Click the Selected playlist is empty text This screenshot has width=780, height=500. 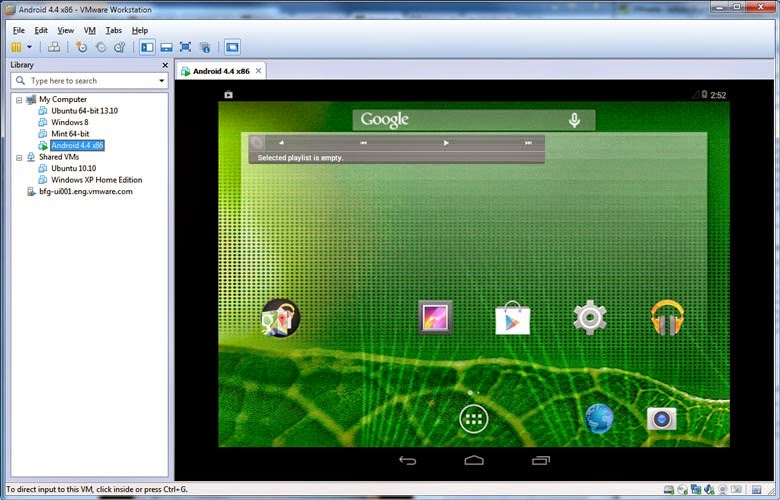pos(300,158)
